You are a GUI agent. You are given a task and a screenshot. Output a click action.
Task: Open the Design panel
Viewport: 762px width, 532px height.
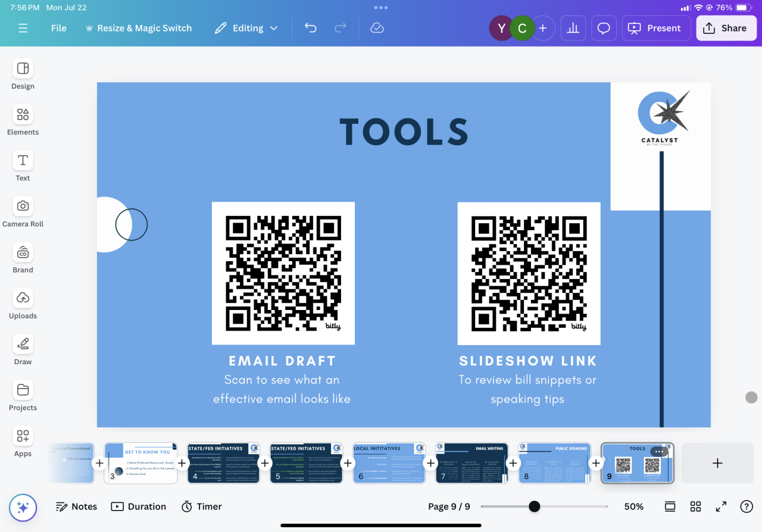[23, 75]
